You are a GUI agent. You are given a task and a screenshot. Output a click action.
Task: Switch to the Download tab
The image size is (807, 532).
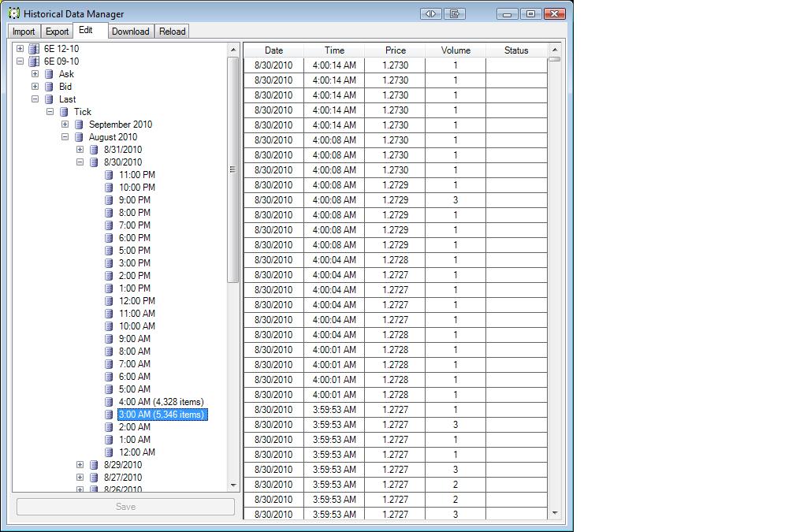pos(130,32)
